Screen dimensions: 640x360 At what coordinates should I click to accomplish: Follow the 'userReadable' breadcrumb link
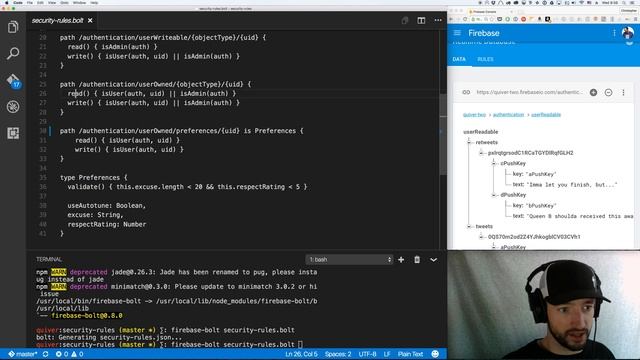point(546,115)
